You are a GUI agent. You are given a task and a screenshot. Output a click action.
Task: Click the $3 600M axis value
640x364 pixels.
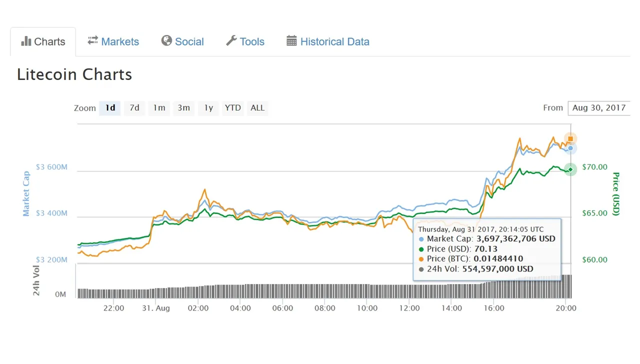[51, 167]
